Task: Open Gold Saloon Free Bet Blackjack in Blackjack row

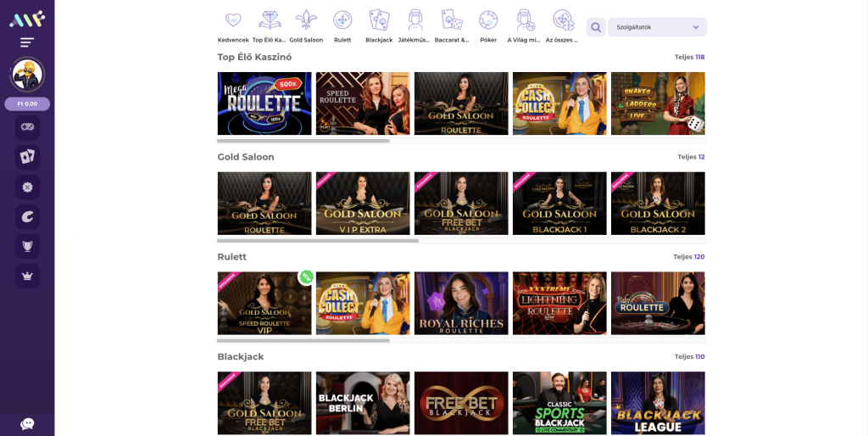Action: 264,403
